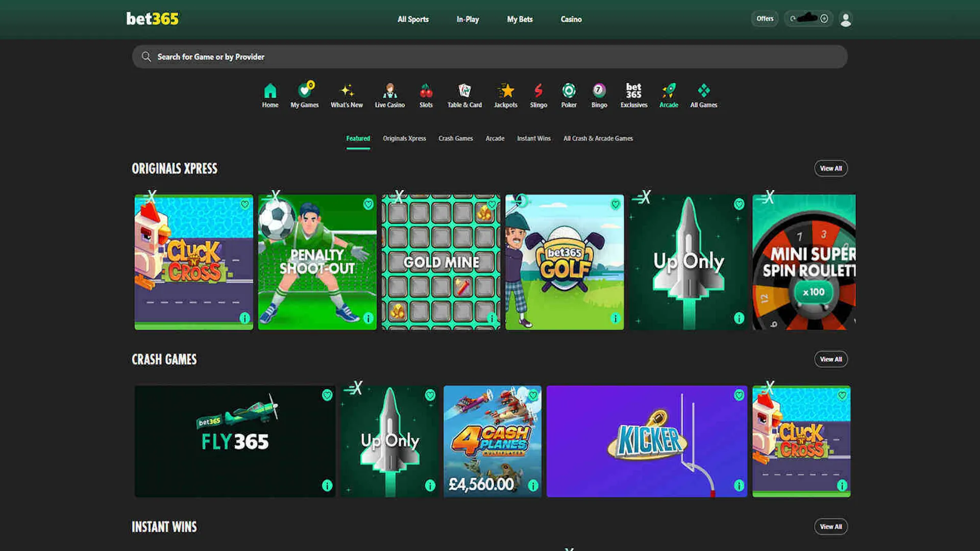
Task: Select the Arcade rocket icon
Action: 669,91
